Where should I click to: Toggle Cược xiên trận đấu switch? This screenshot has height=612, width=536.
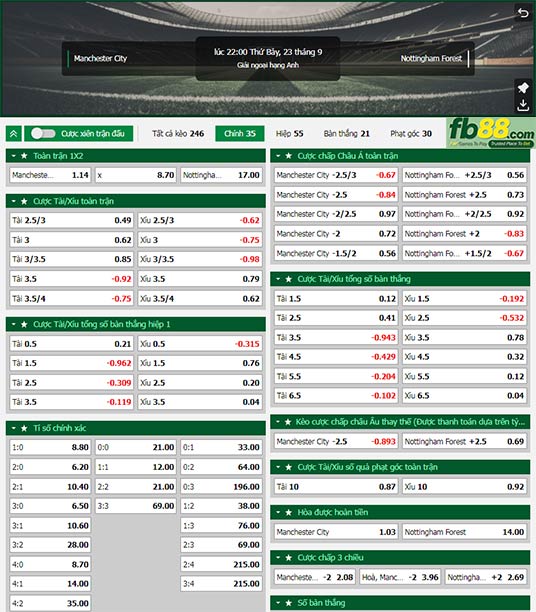[43, 134]
